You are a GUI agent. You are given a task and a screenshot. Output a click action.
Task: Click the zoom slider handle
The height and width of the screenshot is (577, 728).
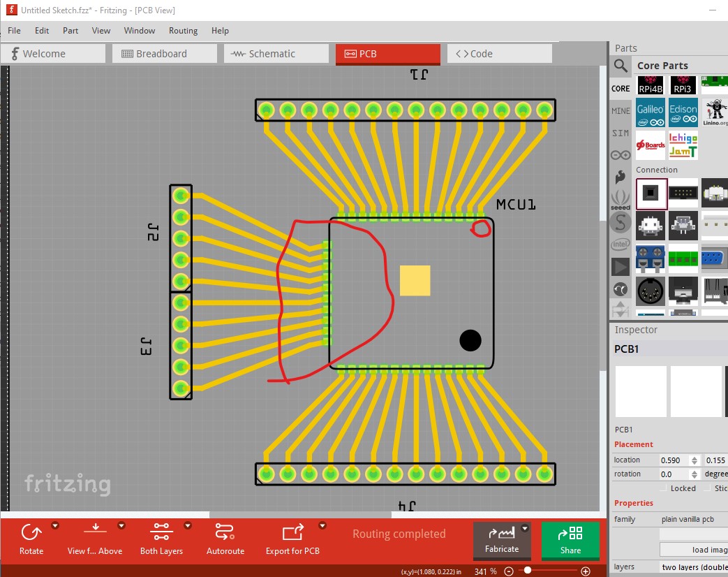[528, 571]
